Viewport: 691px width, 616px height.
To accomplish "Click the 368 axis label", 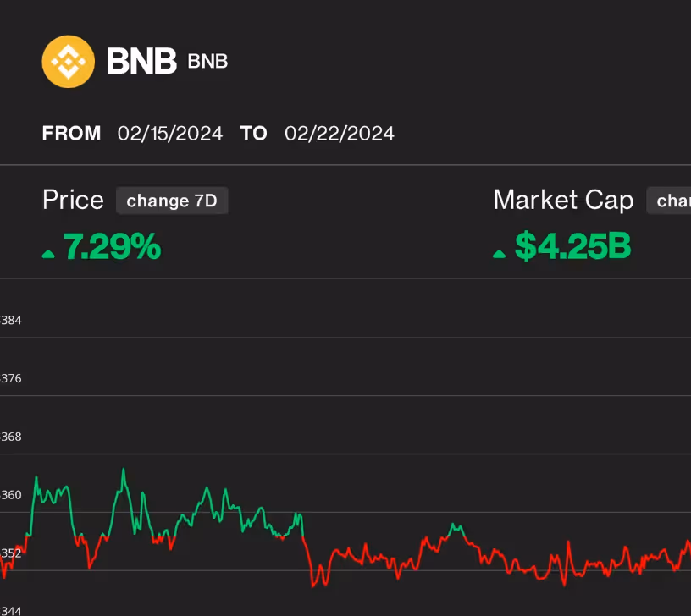I will [x=11, y=437].
